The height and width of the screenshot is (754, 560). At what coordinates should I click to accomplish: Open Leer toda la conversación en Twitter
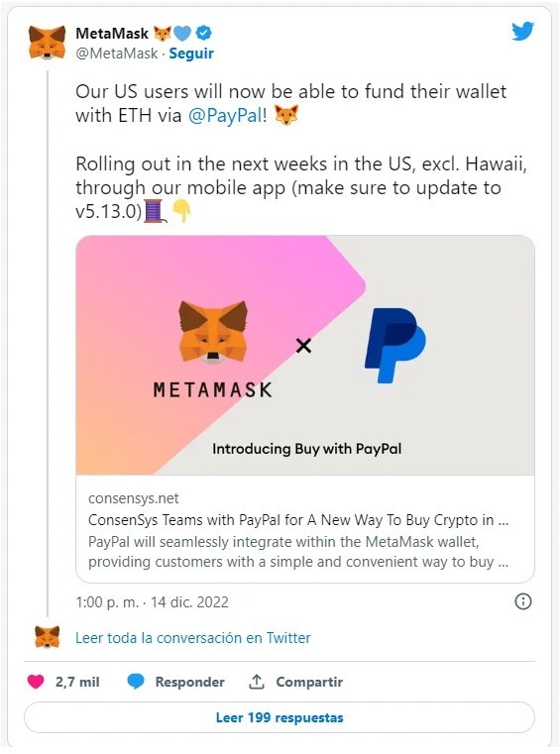coord(193,638)
